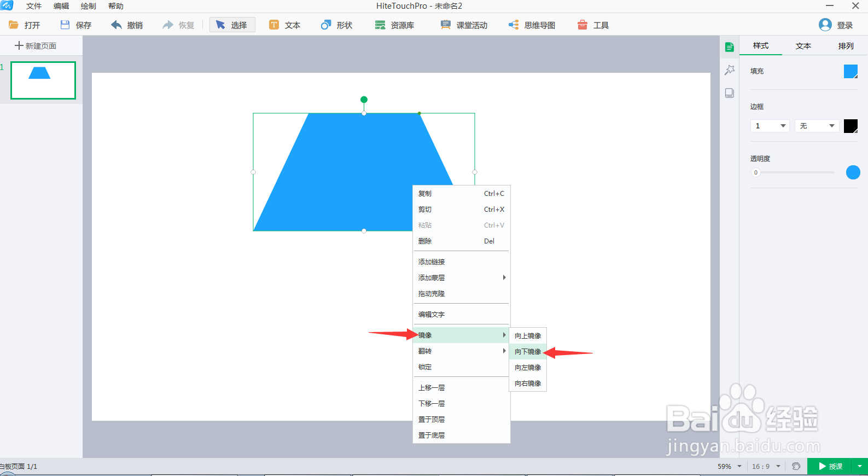Open 课堂活动 classroom activities
868x476 pixels.
point(464,25)
